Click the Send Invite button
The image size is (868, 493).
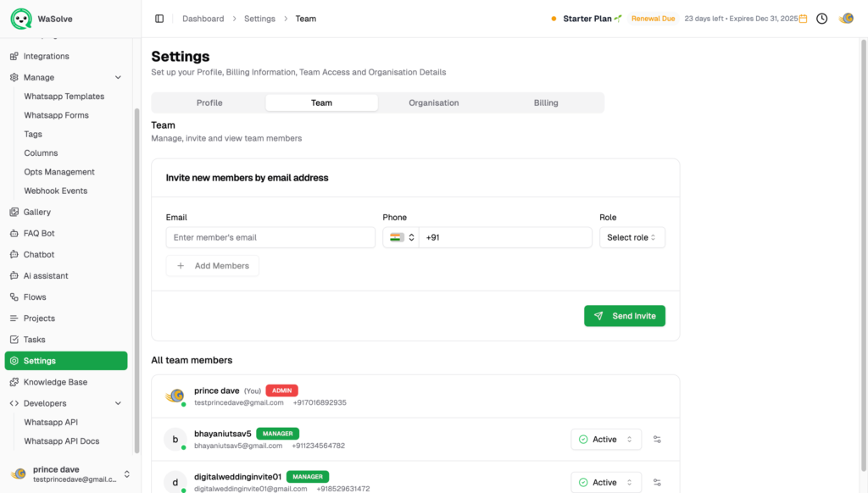click(x=625, y=316)
